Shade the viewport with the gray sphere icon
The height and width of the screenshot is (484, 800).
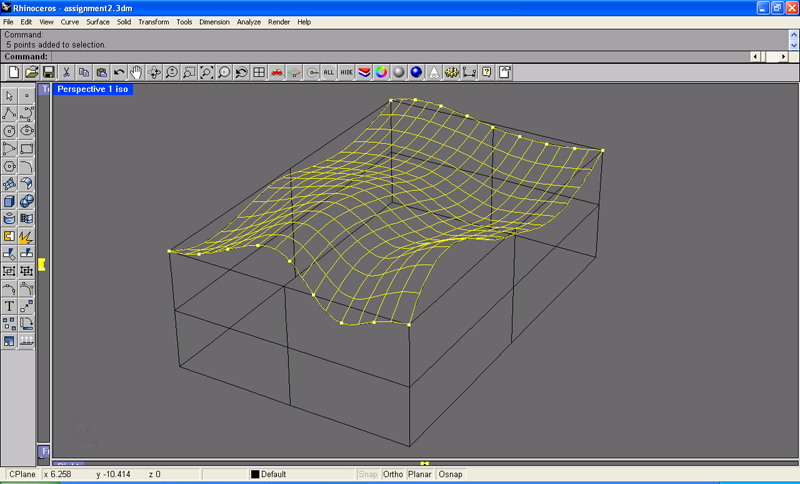click(x=398, y=72)
